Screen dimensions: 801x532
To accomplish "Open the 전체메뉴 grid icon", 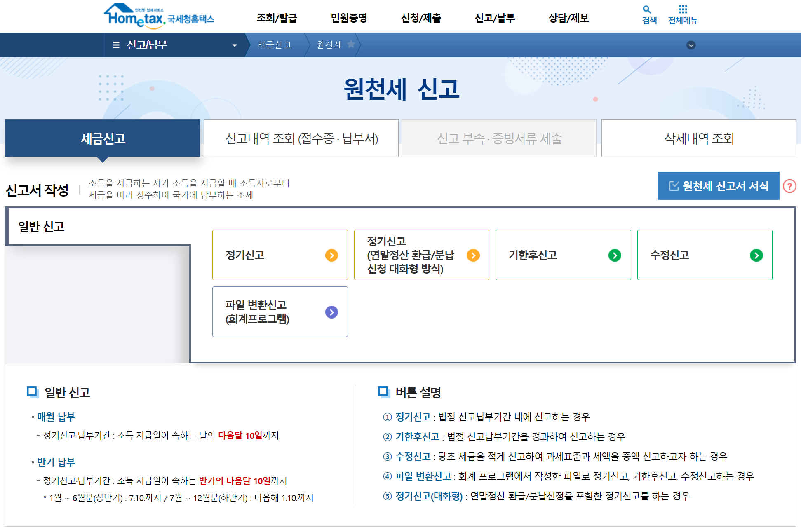I will pos(683,9).
